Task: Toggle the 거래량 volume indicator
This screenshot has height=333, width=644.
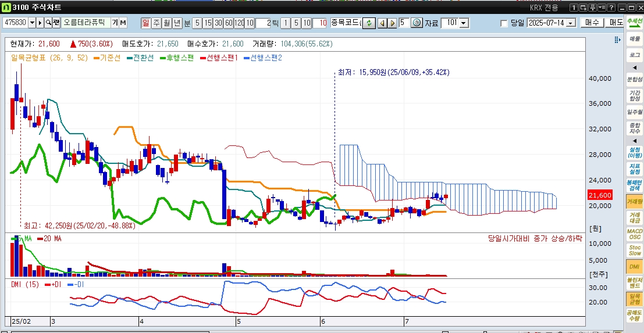Action: [x=634, y=202]
